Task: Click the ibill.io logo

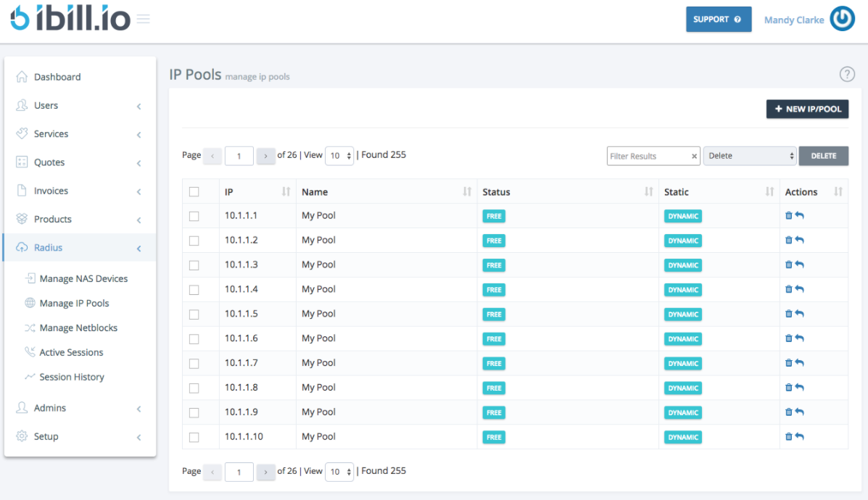Action: point(69,18)
